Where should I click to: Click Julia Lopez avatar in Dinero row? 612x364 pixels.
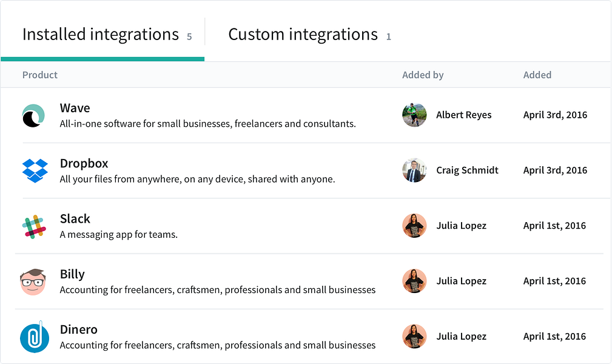pyautogui.click(x=414, y=337)
